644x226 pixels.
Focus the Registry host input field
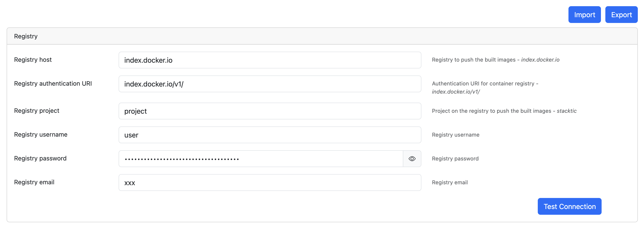(x=269, y=60)
